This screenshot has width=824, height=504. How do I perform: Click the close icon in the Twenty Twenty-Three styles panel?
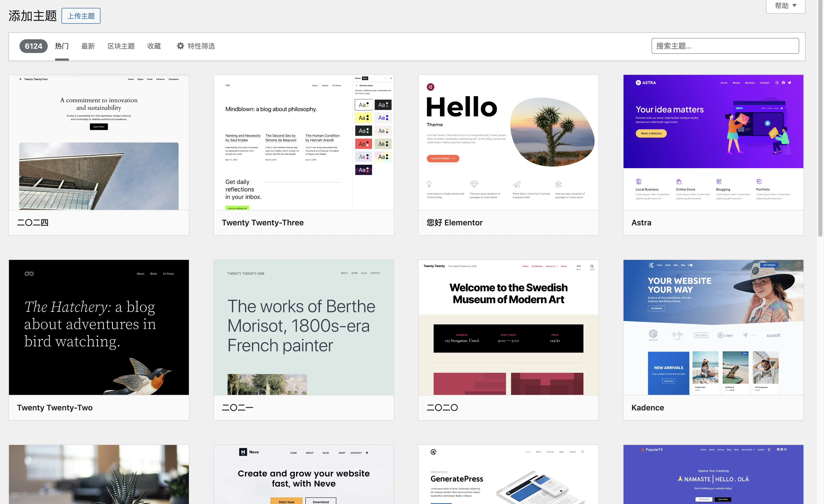coord(391,78)
